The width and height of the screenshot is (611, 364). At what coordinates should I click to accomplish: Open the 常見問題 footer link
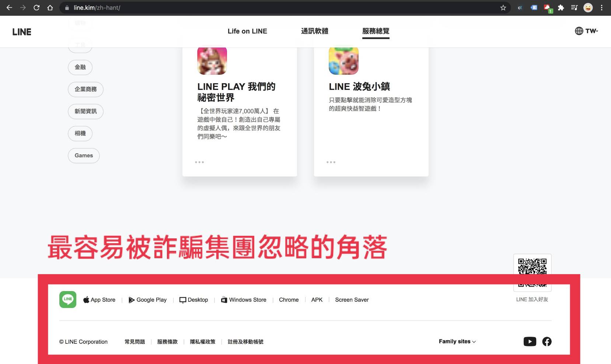coord(135,342)
